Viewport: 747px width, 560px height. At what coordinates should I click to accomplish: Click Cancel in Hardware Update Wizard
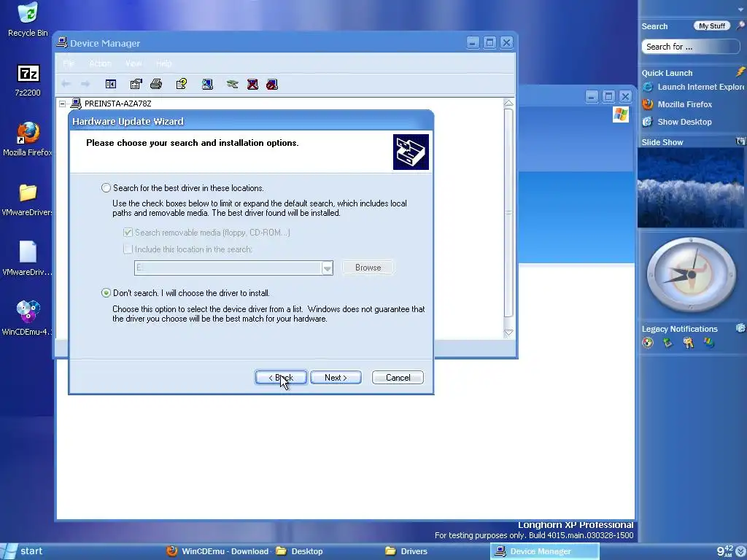click(x=398, y=378)
